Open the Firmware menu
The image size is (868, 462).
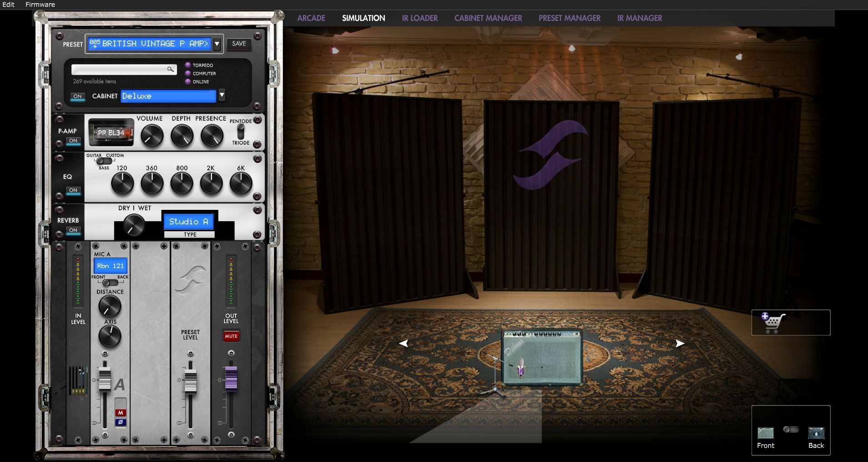40,5
